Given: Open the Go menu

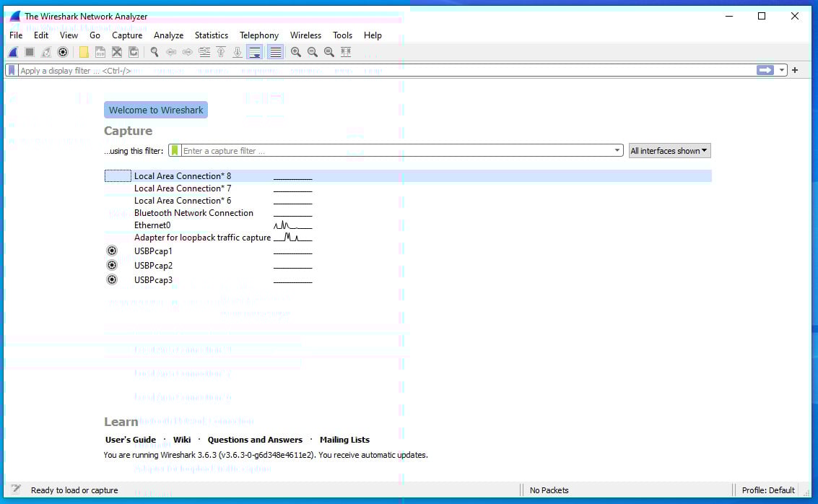Looking at the screenshot, I should point(95,35).
